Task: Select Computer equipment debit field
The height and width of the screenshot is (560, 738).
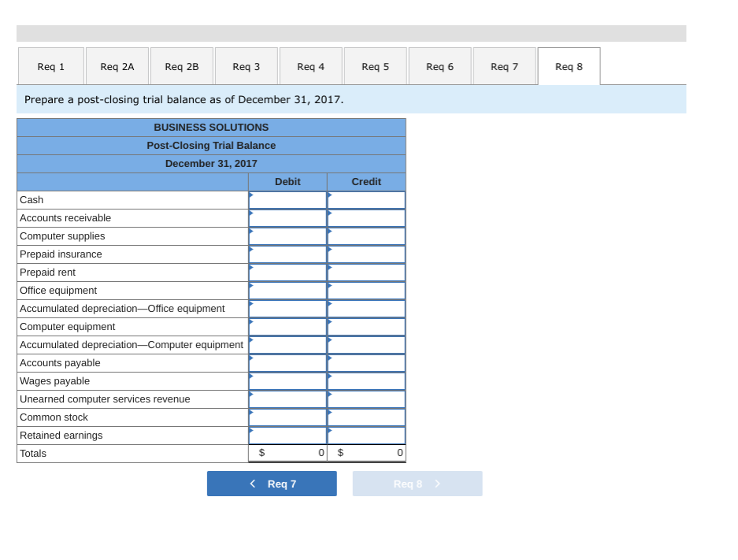Action: (287, 327)
